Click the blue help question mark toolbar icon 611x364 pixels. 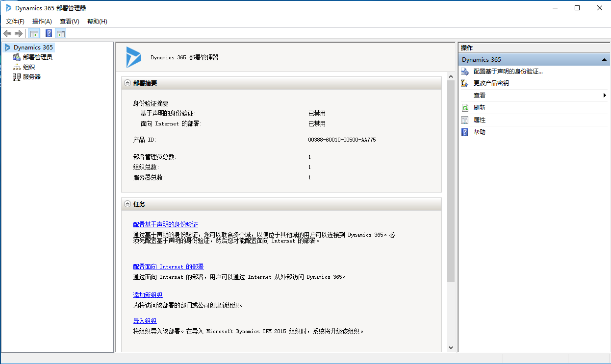coord(49,33)
